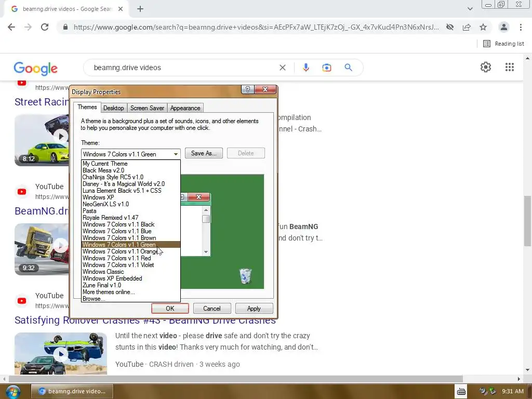Choose NeoGeniX LS v1.0 theme
The width and height of the screenshot is (532, 399).
pyautogui.click(x=130, y=204)
